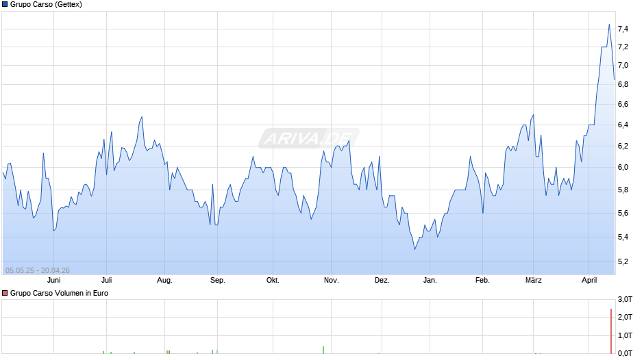Viewport: 644px width, 360px height.
Task: Click the 'Jan.' month label
Action: click(430, 281)
